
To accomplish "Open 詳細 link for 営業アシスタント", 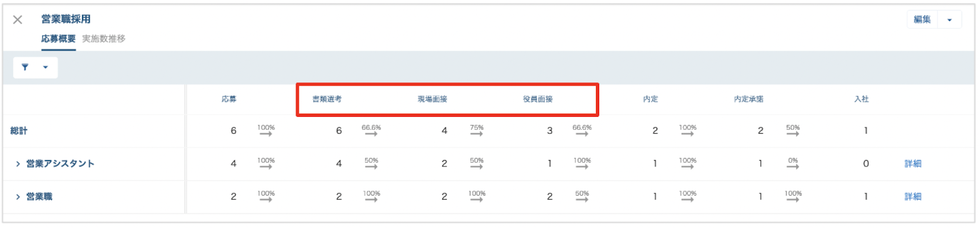I will click(x=913, y=164).
